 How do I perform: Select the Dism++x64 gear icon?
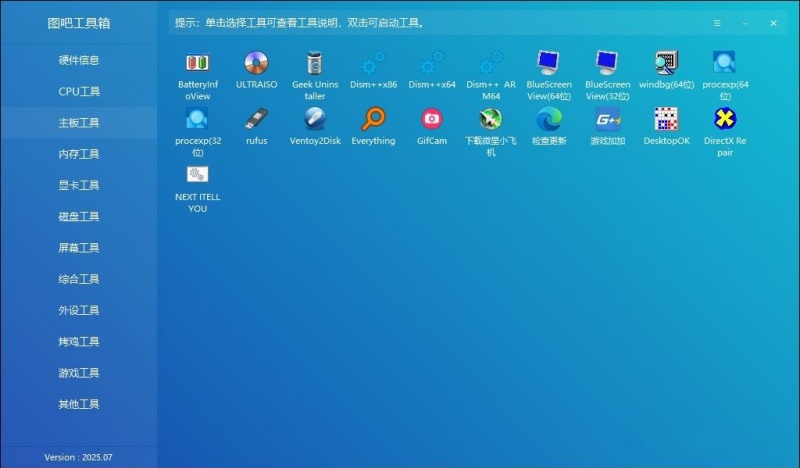pyautogui.click(x=432, y=63)
